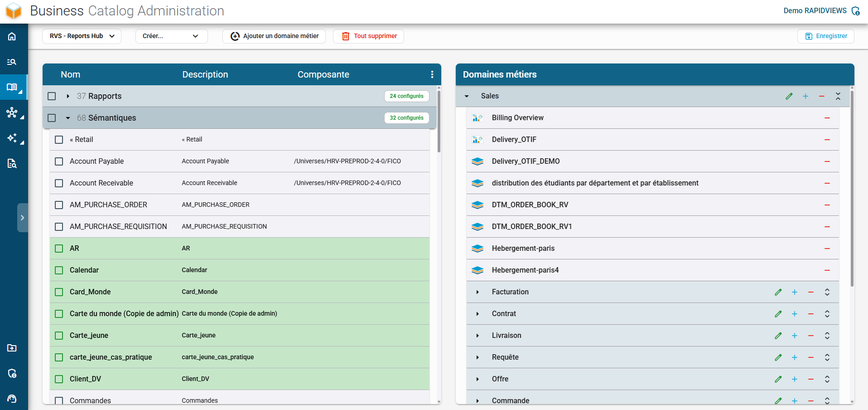Remove the Sales domain with minus icon
The image size is (868, 410).
[x=822, y=96]
